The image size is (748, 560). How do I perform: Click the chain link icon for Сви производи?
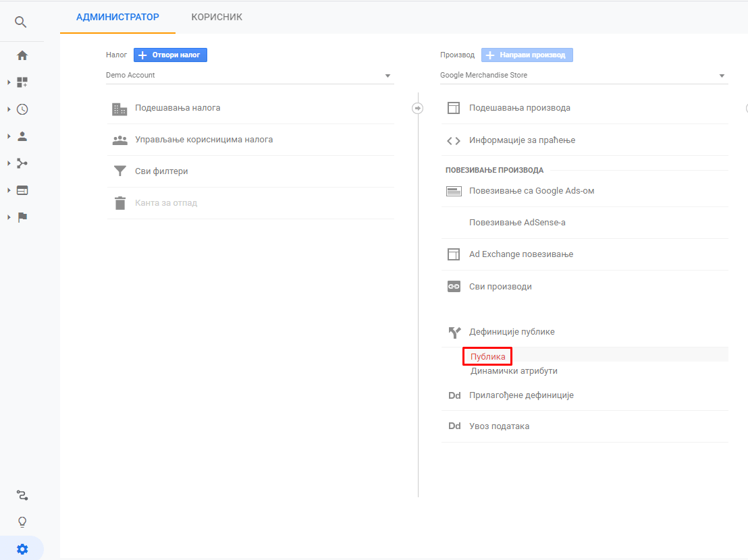click(454, 287)
